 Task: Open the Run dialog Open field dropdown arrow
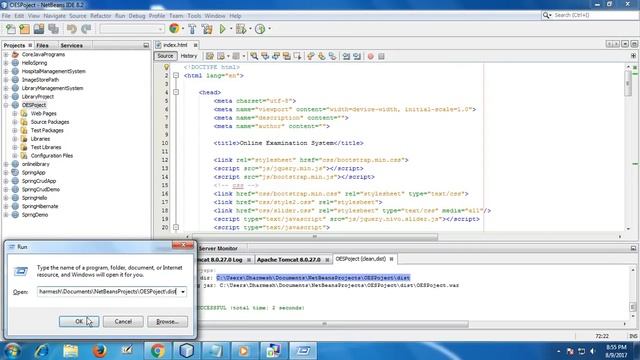coord(182,291)
